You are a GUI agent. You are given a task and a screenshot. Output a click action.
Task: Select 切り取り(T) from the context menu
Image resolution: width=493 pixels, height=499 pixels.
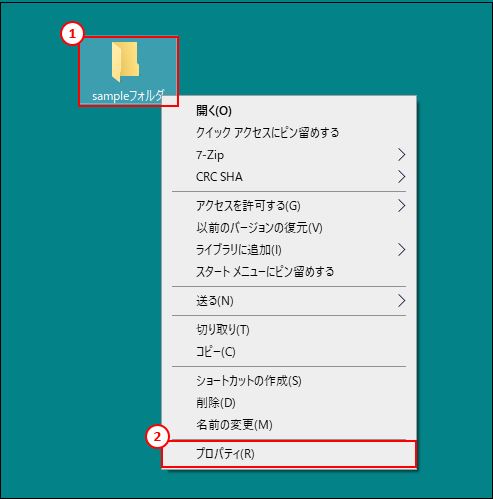coord(289,330)
